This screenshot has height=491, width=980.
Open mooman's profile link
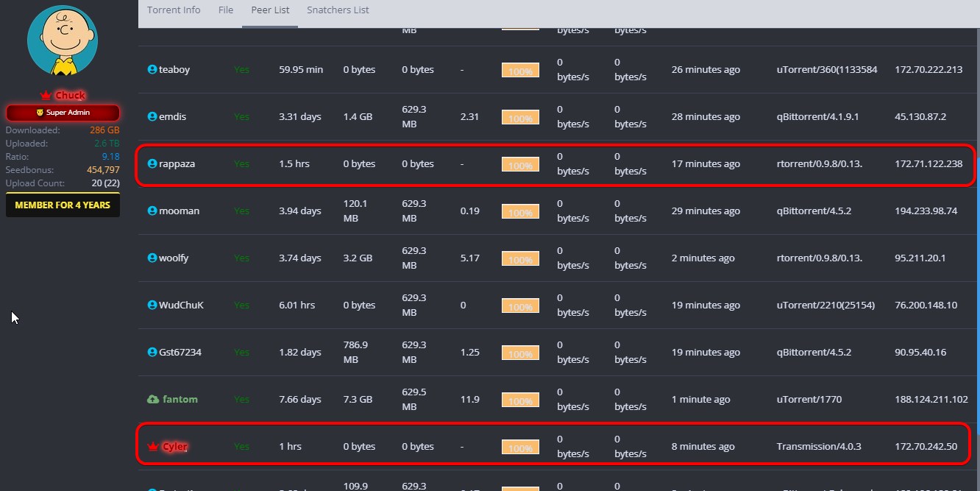click(180, 211)
